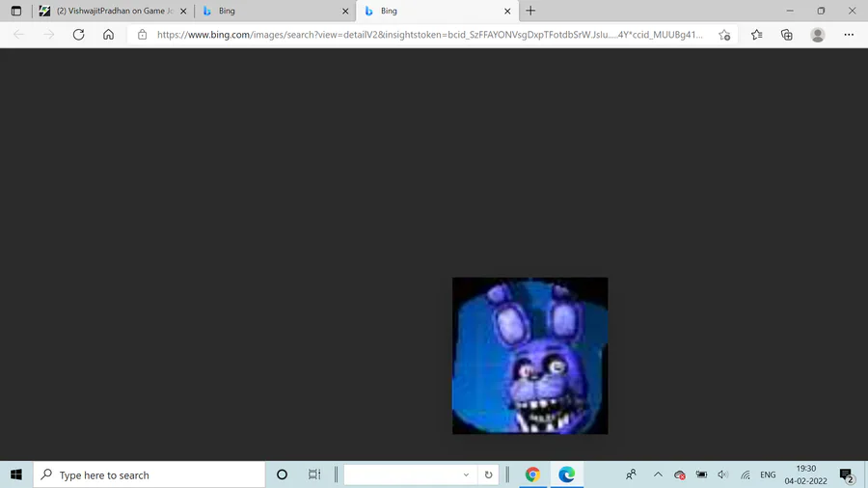The height and width of the screenshot is (488, 868).
Task: Open the browser profile menu
Action: pos(818,35)
